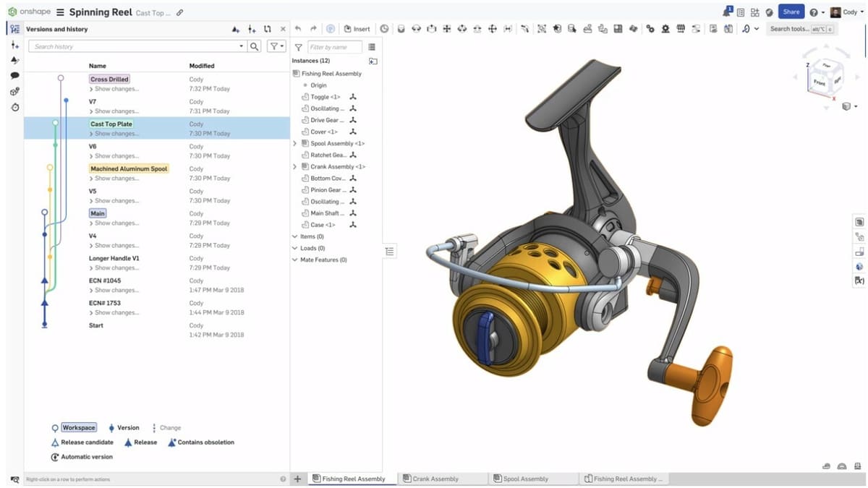Open the App Store grid-plus icon
Viewport: 868px width, 488px height.
point(754,12)
